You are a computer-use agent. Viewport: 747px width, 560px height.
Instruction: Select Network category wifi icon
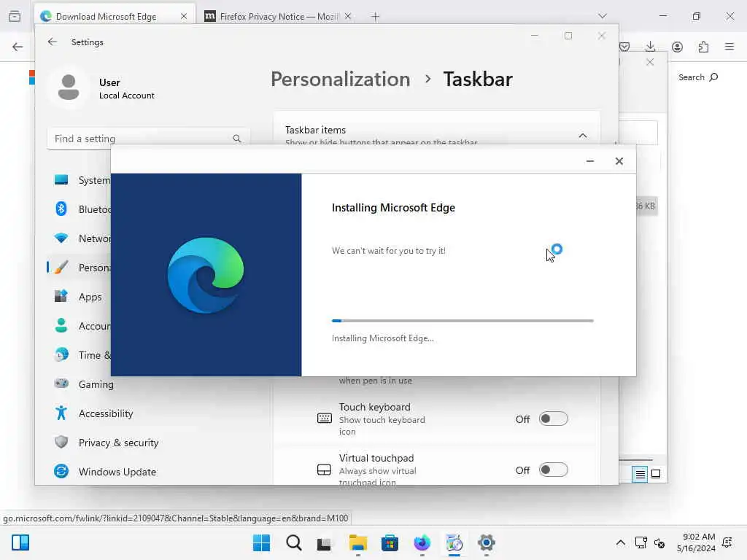pyautogui.click(x=61, y=238)
